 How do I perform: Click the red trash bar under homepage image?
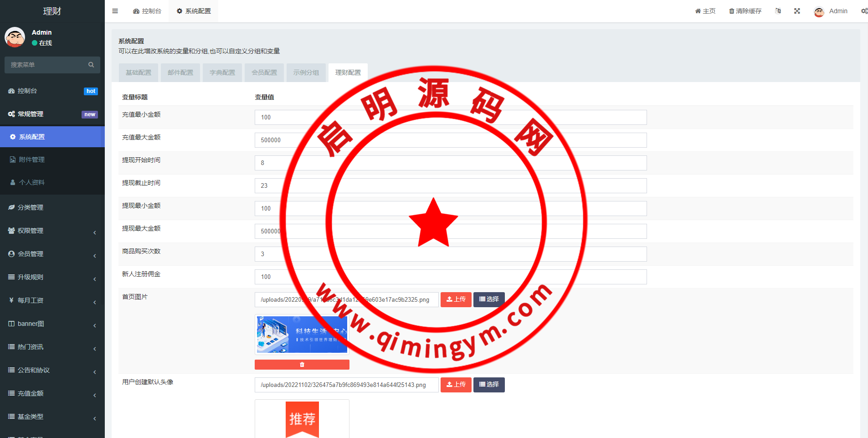point(302,365)
